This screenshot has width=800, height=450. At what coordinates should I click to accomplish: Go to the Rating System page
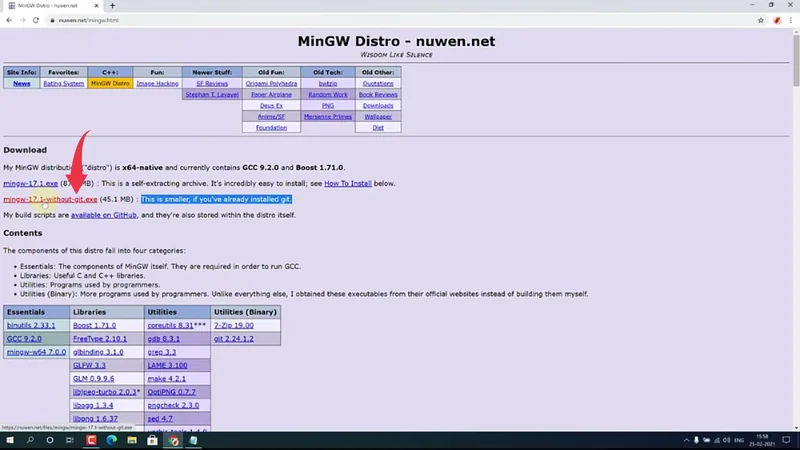point(64,84)
